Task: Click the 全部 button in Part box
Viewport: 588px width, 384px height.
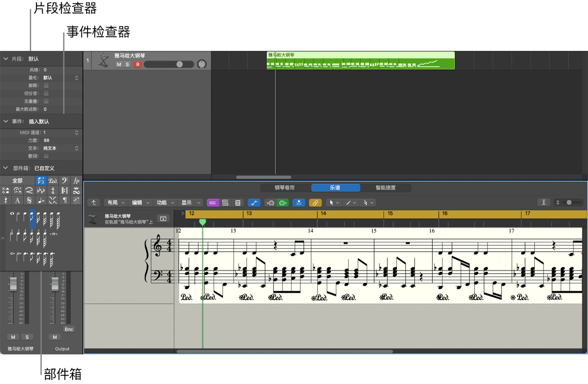Action: pos(18,180)
